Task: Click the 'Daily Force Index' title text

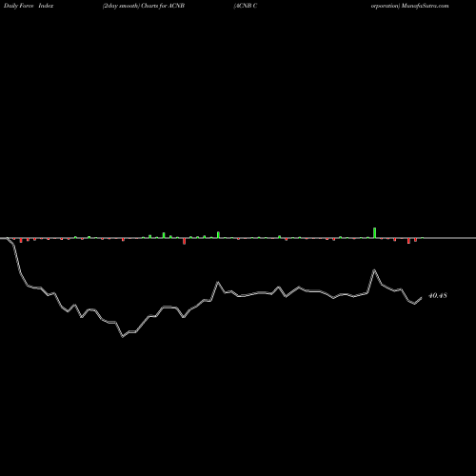Action: pos(29,6)
